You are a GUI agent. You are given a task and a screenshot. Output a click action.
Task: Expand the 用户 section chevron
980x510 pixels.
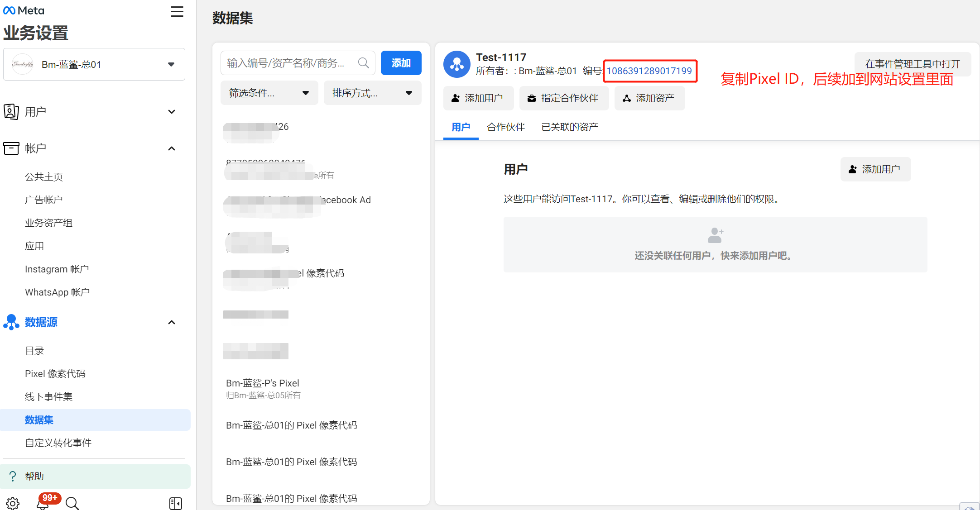(x=172, y=112)
